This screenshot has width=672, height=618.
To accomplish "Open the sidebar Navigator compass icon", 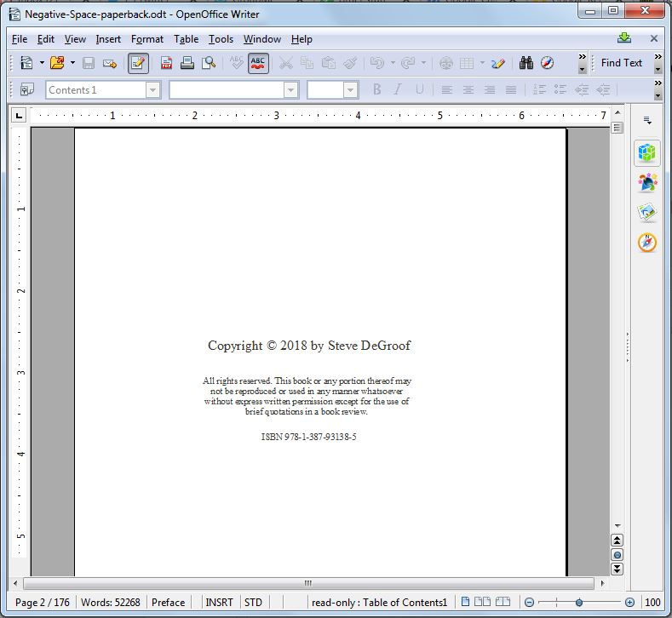I will (647, 243).
